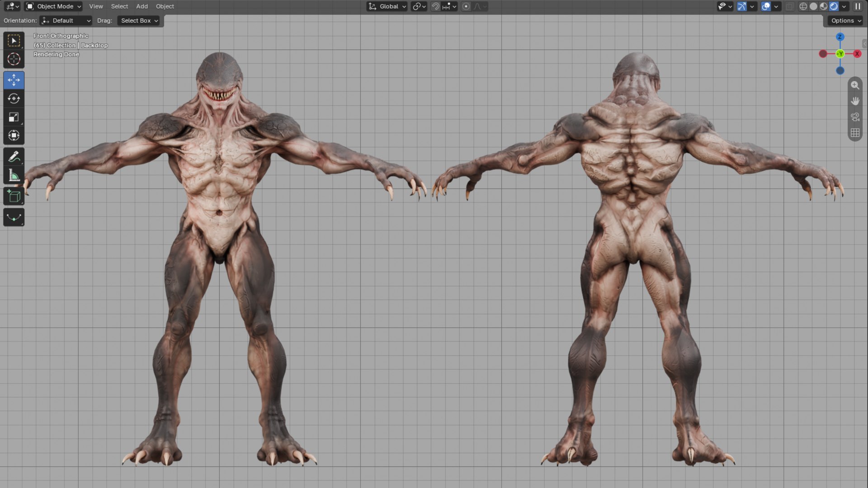Click the green Y axis gizmo circle
The image size is (868, 488).
point(840,54)
